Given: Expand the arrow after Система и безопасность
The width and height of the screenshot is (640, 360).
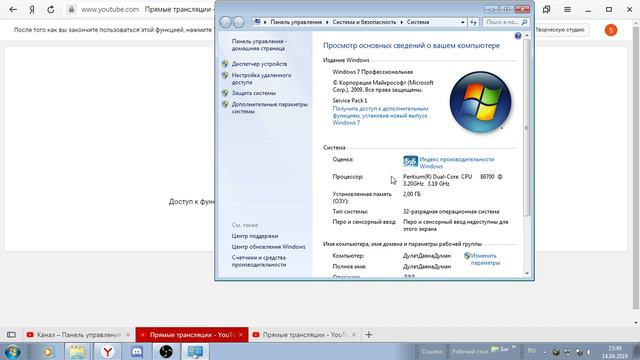Looking at the screenshot, I should (401, 22).
